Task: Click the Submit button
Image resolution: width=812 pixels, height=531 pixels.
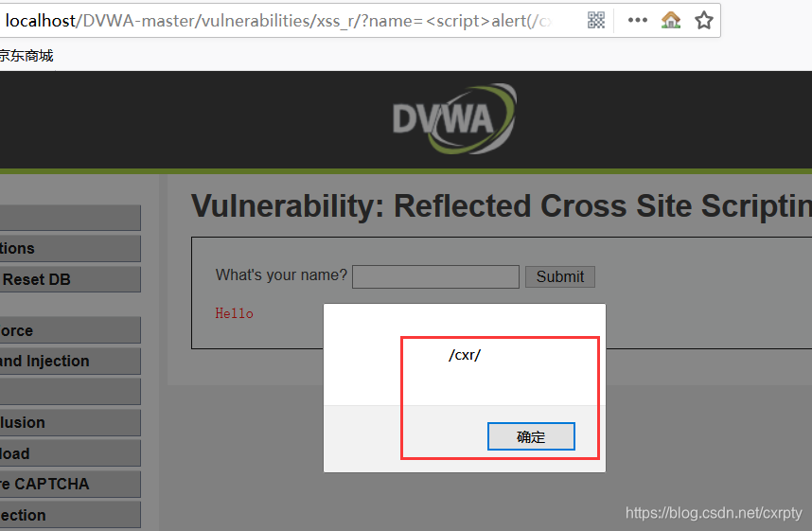Action: click(560, 276)
